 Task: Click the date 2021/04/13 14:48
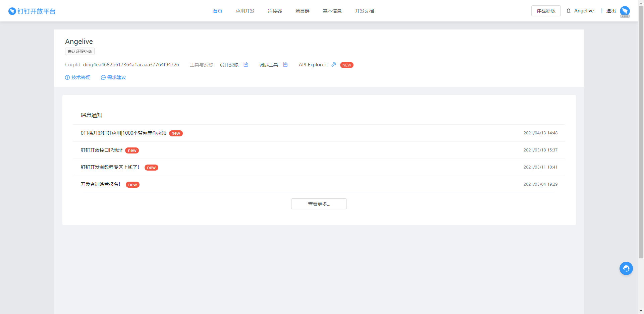pos(541,133)
